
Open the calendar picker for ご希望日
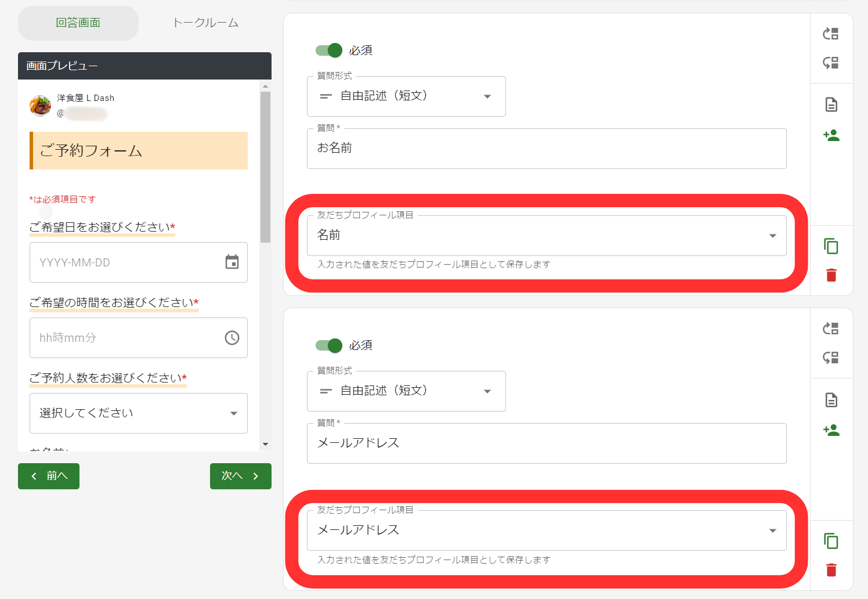point(232,262)
